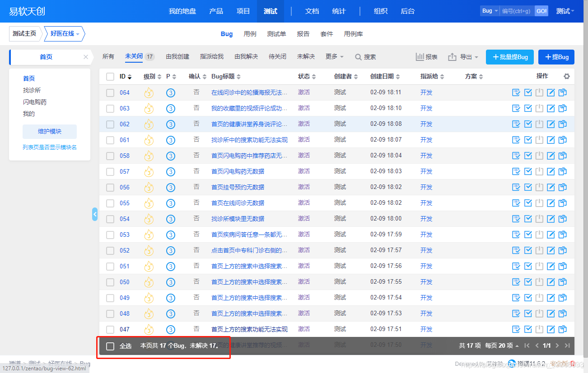Click the 维护模块 button
The width and height of the screenshot is (588, 373).
[x=50, y=131]
